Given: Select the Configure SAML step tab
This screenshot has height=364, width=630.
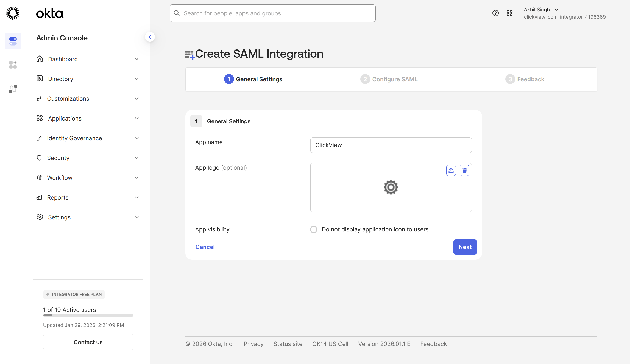Looking at the screenshot, I should click(x=389, y=79).
